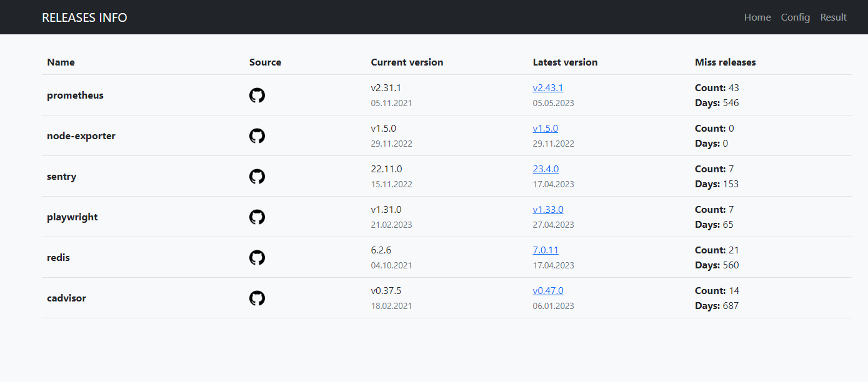Click current version v0.37.5

pos(386,291)
